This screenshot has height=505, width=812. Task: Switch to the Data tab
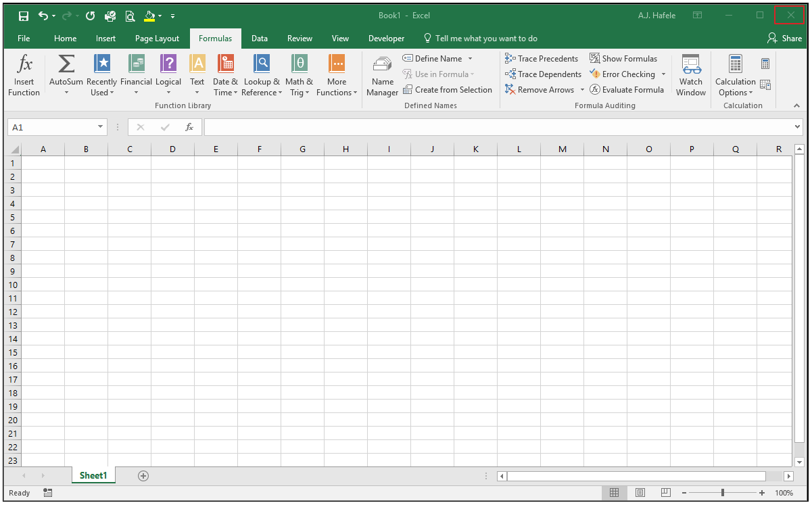[260, 39]
